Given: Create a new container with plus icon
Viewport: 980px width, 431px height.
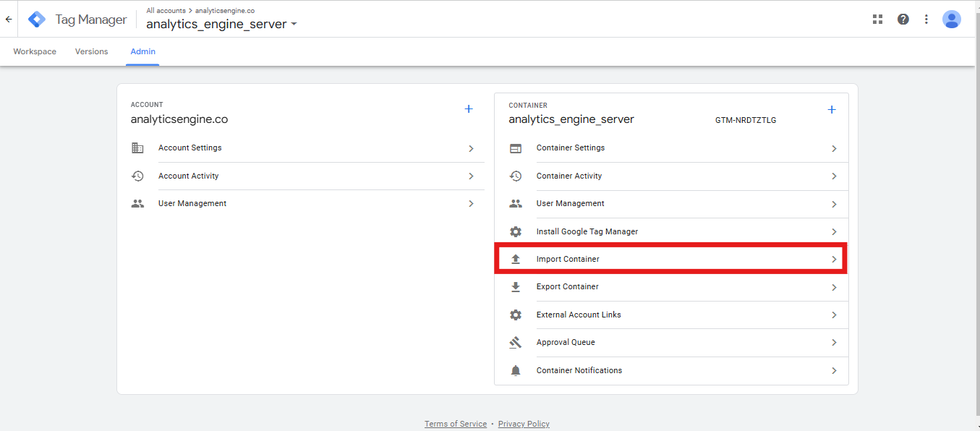Looking at the screenshot, I should [832, 110].
